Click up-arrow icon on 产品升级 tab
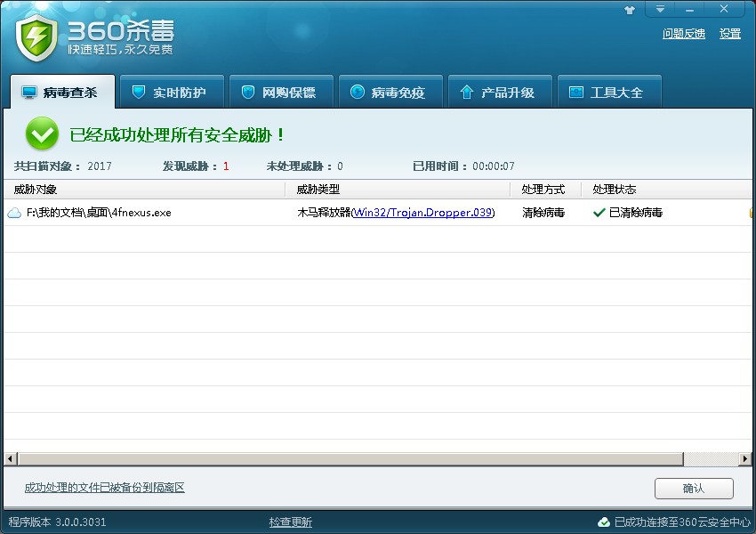The image size is (756, 534). point(466,92)
